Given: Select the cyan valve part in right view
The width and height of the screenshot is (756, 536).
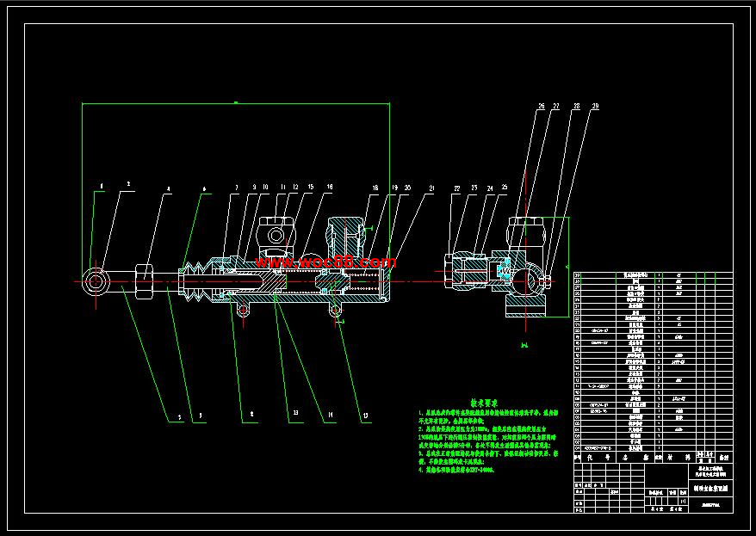Looking at the screenshot, I should click(505, 271).
